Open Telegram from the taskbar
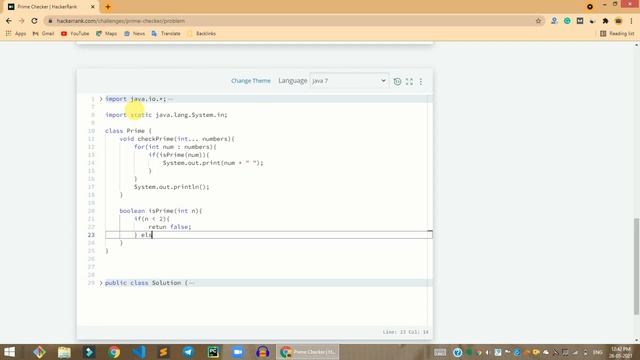Screen dimensions: 640x360 click(x=188, y=352)
